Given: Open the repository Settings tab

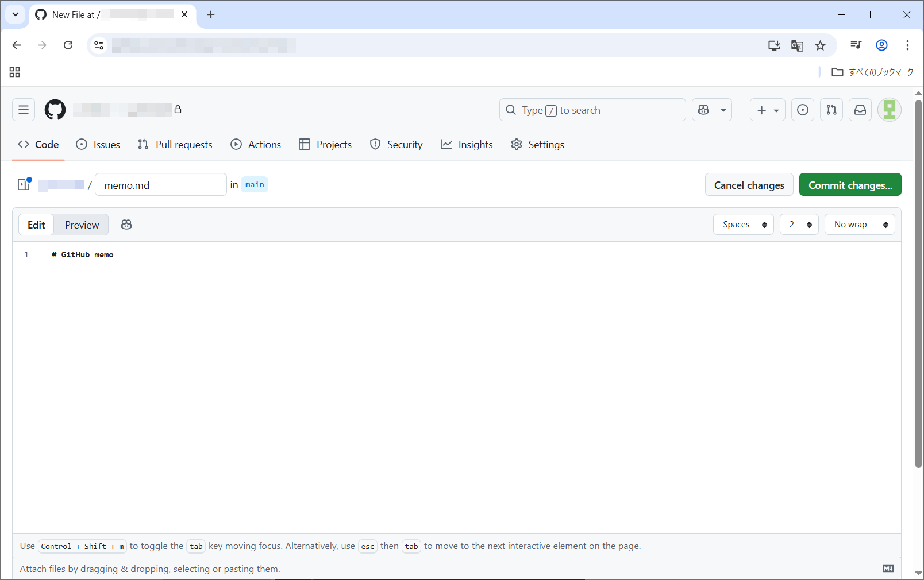Looking at the screenshot, I should [x=537, y=145].
